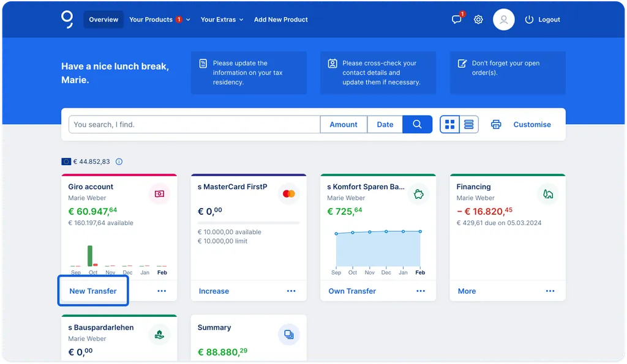Click the Giro account cash icon
This screenshot has height=364, width=627.
tap(159, 194)
